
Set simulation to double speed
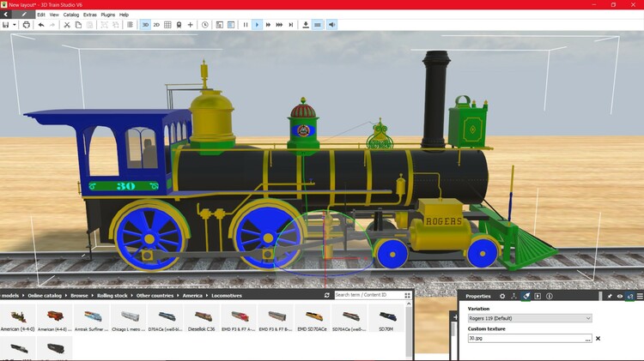point(268,25)
